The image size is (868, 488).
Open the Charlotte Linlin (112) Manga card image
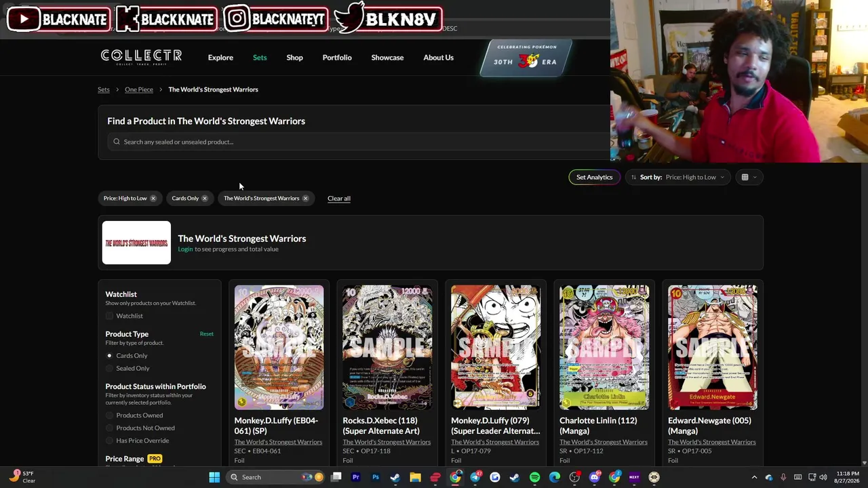pos(604,347)
